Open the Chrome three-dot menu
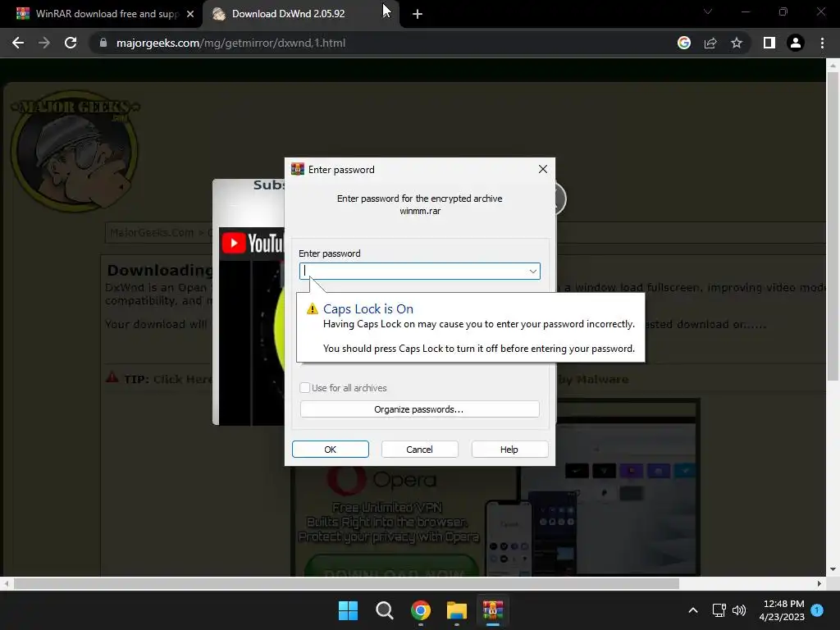The width and height of the screenshot is (840, 630). 822,43
